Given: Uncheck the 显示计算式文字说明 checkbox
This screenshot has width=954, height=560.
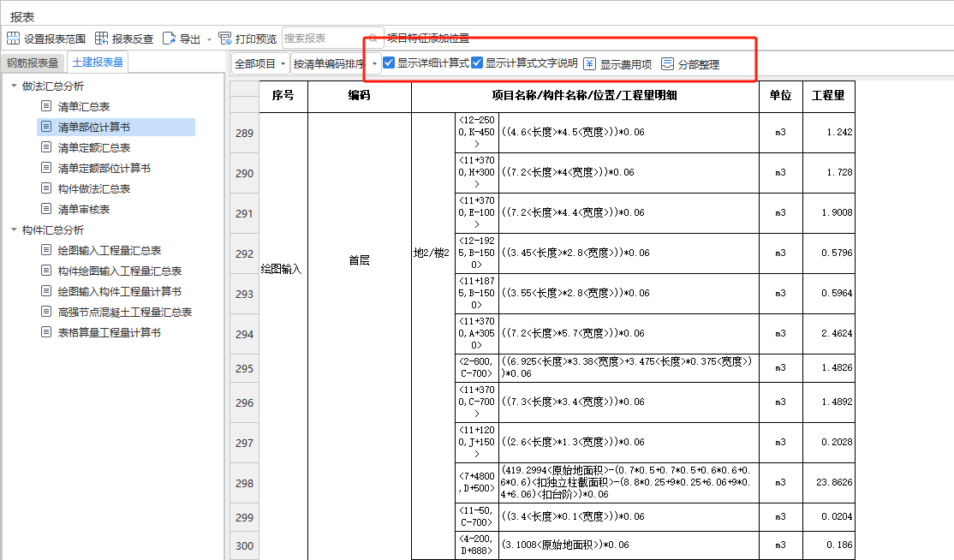Looking at the screenshot, I should tap(477, 63).
